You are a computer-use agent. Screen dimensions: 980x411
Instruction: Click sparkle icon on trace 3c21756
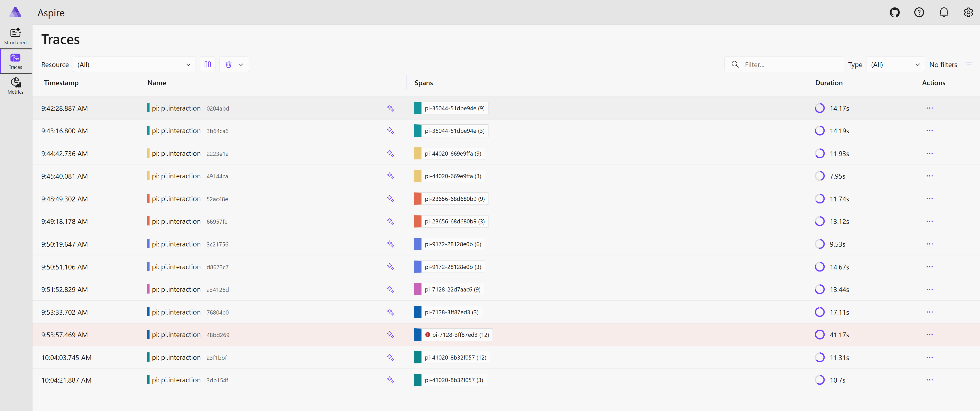390,244
